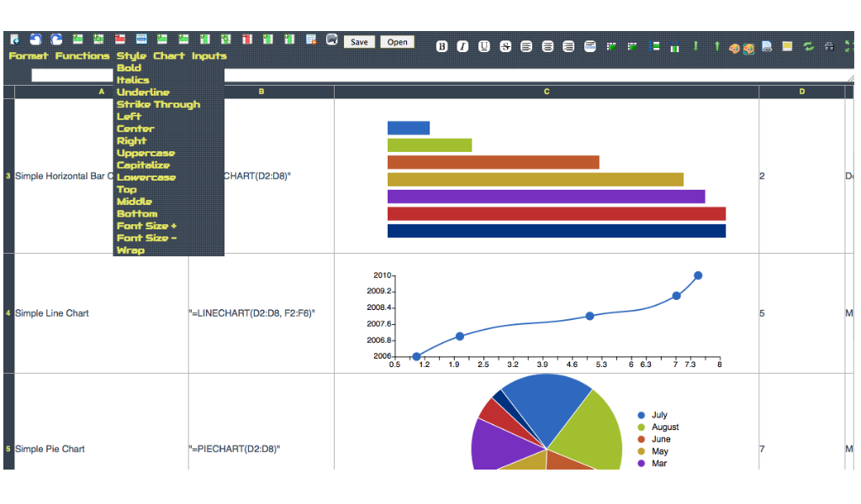Click the new document icon
This screenshot has height=504, width=861.
pos(15,39)
